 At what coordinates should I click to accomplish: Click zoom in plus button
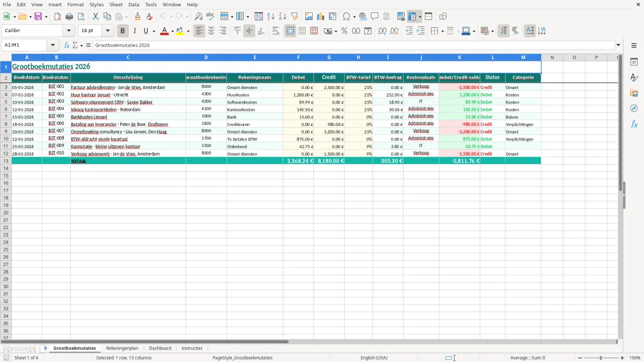click(623, 358)
